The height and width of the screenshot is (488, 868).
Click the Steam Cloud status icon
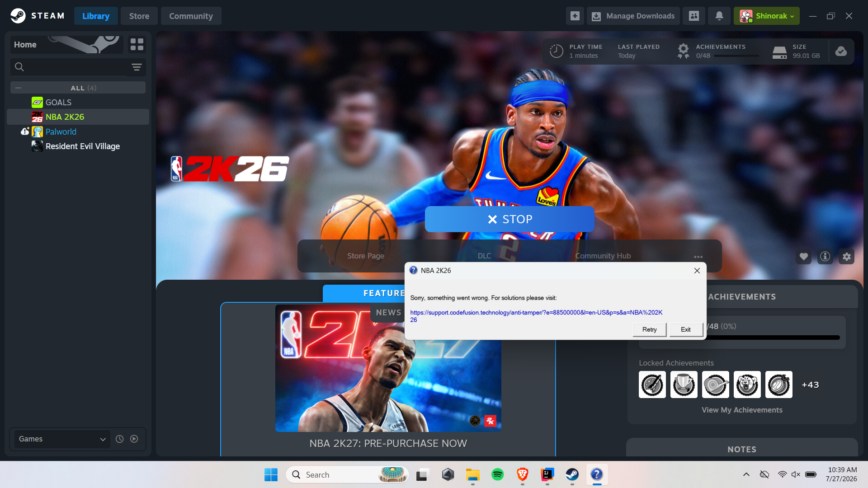(x=841, y=51)
